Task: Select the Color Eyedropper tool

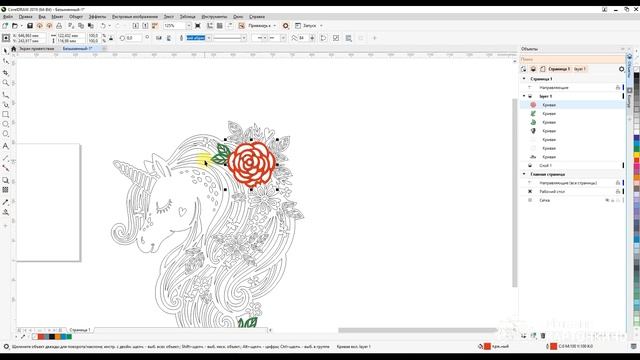Action: [5, 202]
